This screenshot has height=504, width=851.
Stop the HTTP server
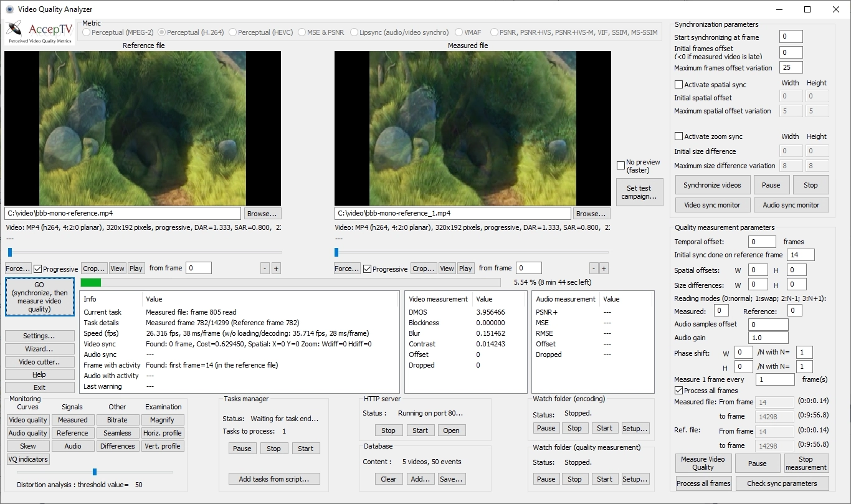pyautogui.click(x=388, y=430)
